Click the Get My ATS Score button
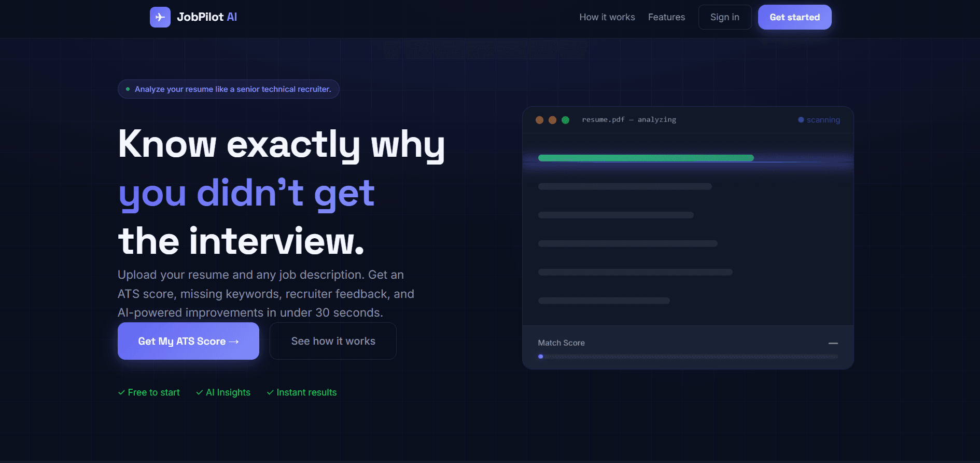980x463 pixels. [x=188, y=341]
